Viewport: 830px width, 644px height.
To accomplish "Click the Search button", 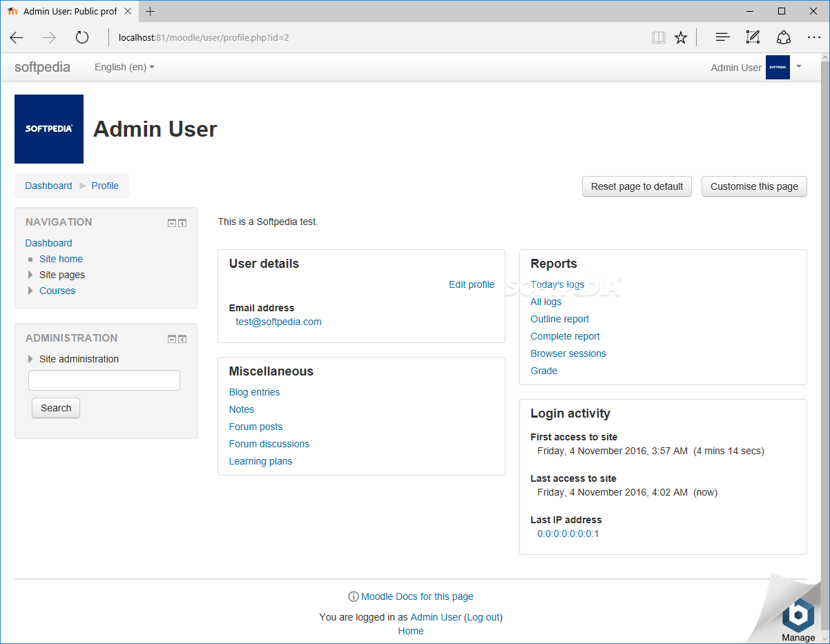I will [x=56, y=408].
